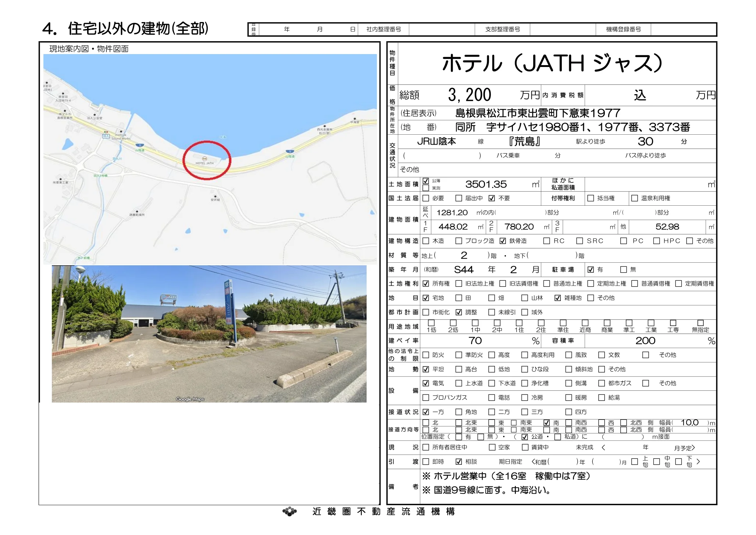
Task: Click the total price value 3,200
Action: point(470,95)
